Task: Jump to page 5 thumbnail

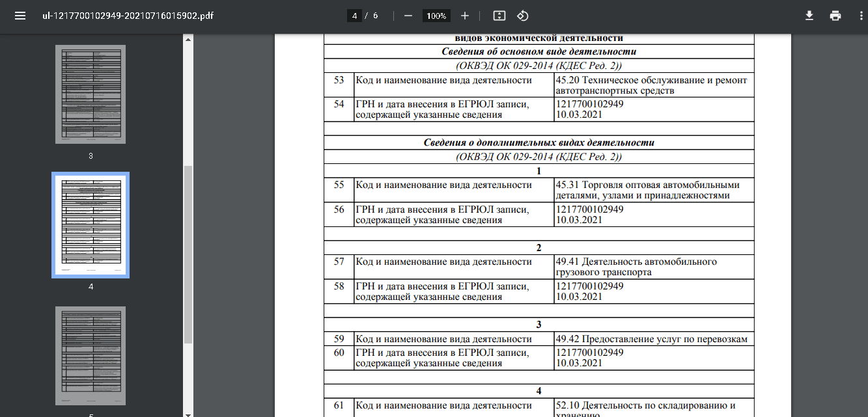Action: tap(91, 355)
